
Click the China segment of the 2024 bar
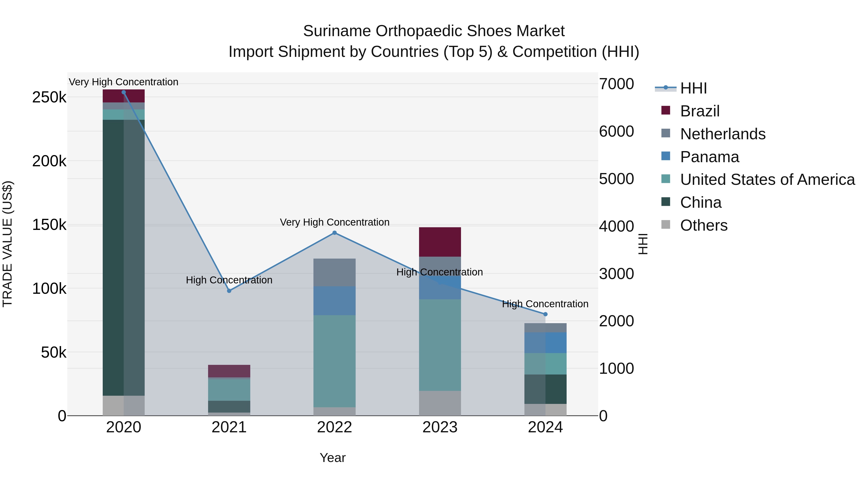click(546, 389)
